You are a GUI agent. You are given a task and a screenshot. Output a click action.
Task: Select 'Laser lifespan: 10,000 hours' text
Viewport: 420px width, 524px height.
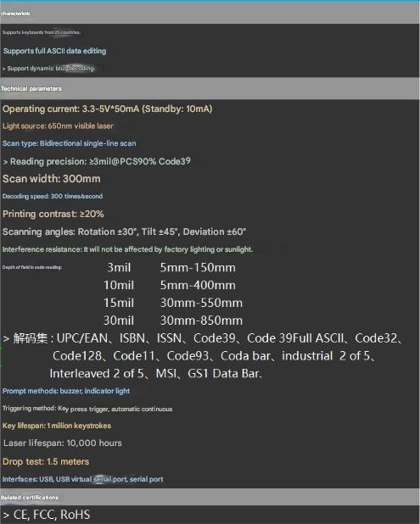pos(63,443)
